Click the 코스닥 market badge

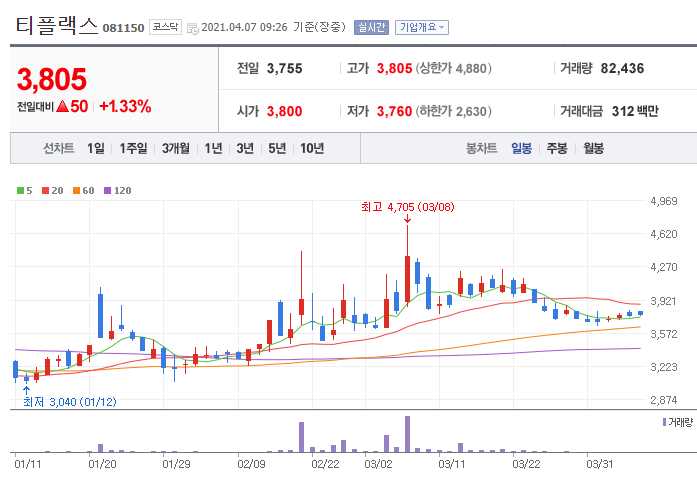click(165, 27)
